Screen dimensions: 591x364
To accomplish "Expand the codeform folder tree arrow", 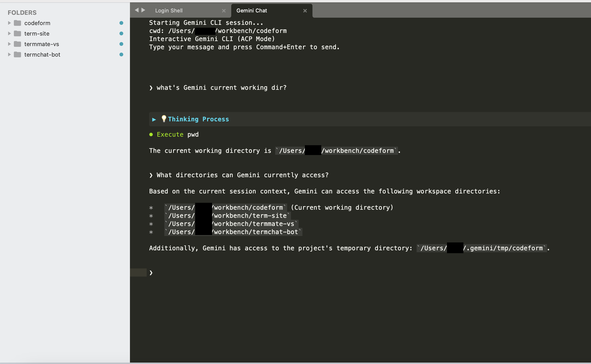I will point(9,23).
